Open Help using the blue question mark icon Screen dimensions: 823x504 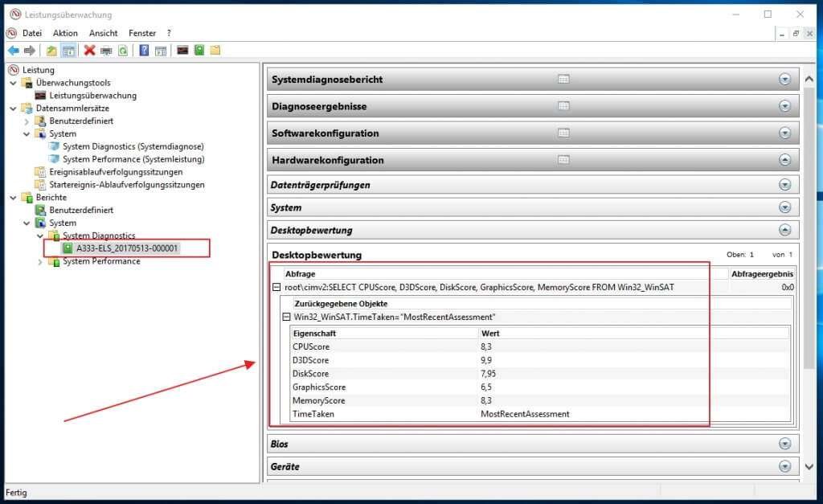(x=143, y=51)
